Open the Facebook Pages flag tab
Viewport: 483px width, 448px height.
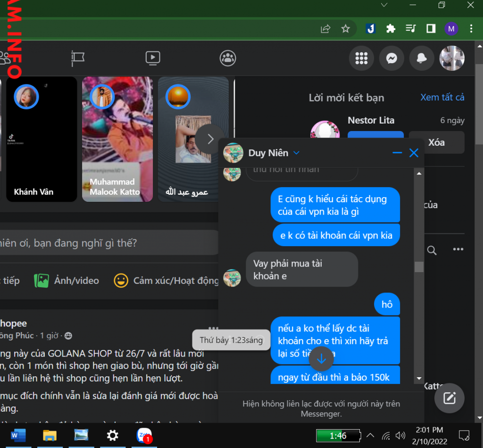click(78, 58)
